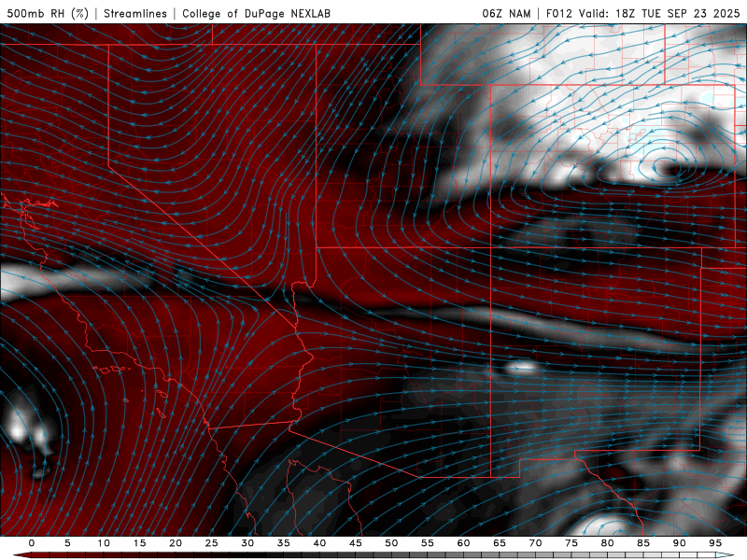Click the 95 value on color scale
The width and height of the screenshot is (747, 560).
[715, 543]
